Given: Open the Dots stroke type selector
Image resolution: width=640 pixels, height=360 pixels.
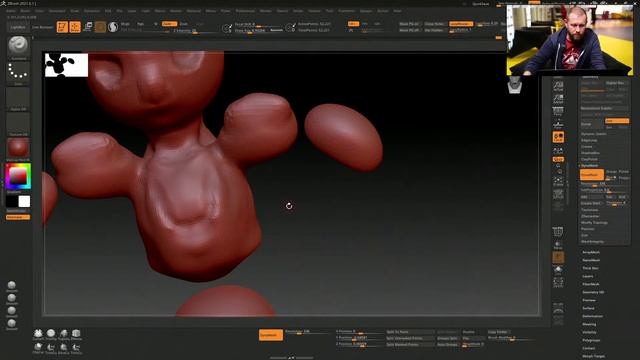Looking at the screenshot, I should click(x=18, y=72).
